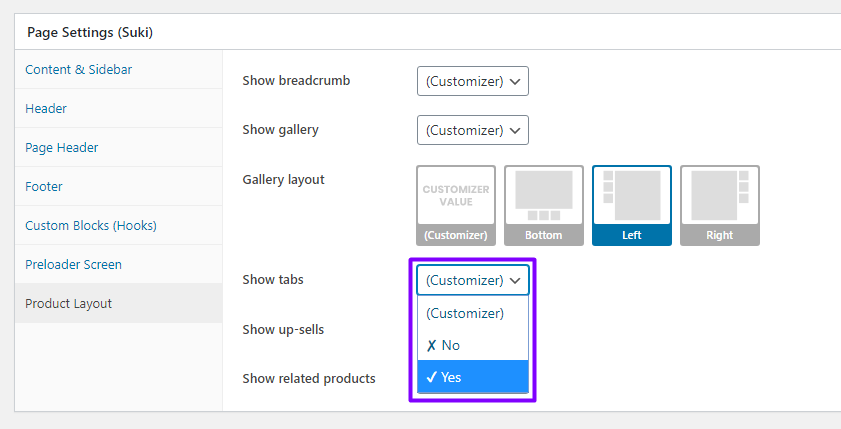841x429 pixels.
Task: Select the (Customizer) option in open list
Action: point(473,313)
